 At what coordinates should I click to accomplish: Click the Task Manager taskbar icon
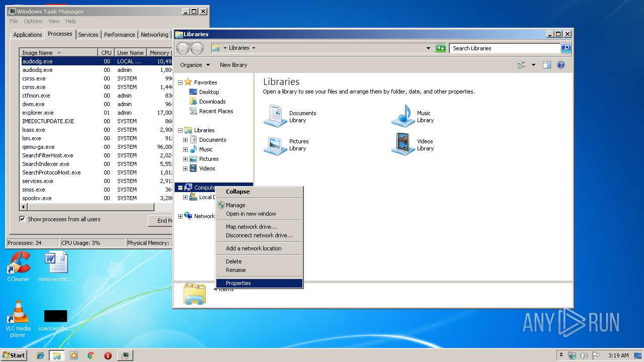pos(125,355)
